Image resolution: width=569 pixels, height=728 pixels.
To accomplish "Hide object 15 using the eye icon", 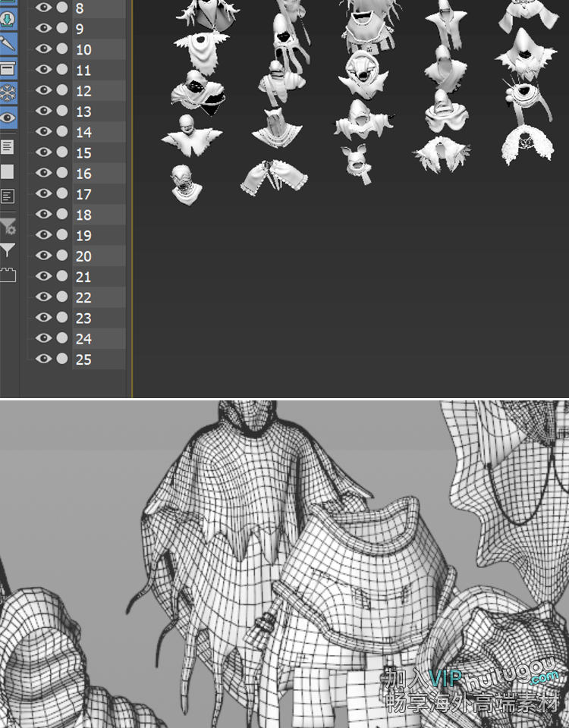I will pos(44,152).
